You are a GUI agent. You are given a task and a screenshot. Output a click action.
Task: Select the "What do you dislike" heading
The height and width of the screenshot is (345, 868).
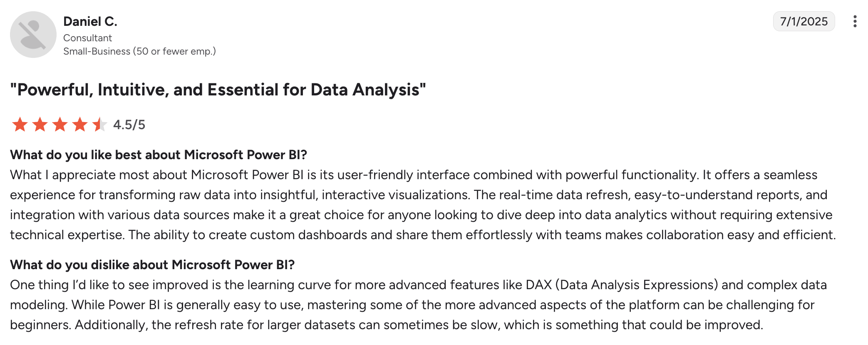(152, 265)
